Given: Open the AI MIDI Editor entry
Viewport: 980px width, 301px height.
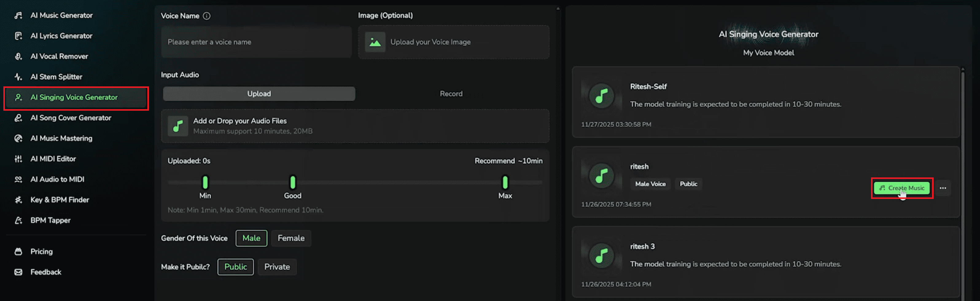Looking at the screenshot, I should pyautogui.click(x=53, y=159).
